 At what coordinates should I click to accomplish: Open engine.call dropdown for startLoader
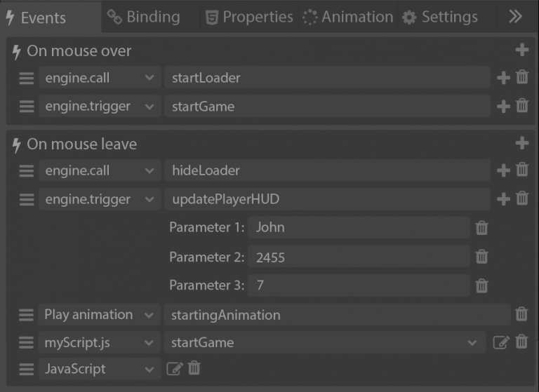[x=149, y=78]
